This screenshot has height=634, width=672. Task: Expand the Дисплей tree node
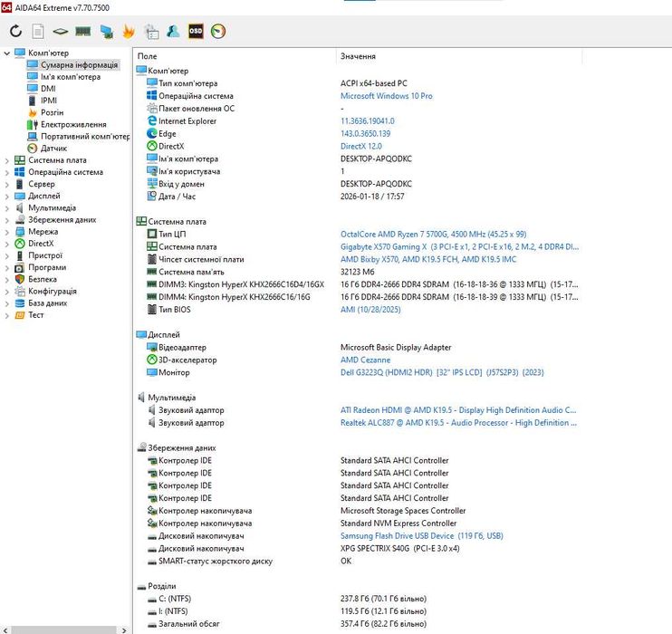(7, 197)
